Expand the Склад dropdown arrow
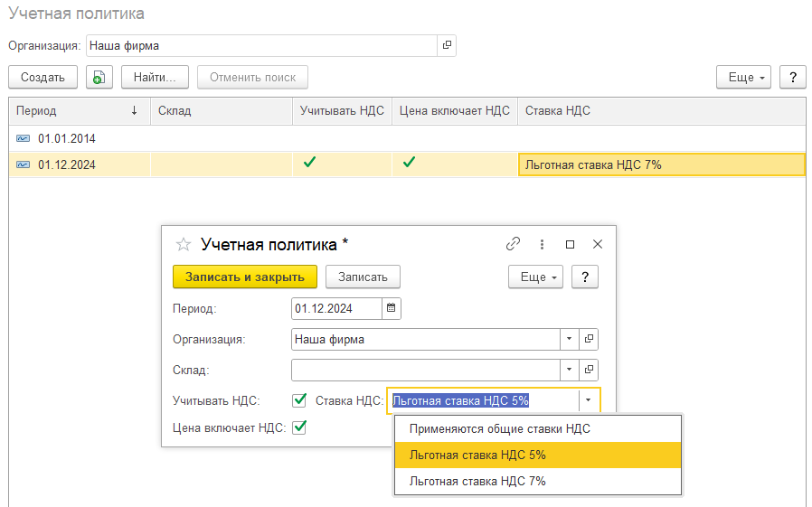This screenshot has width=812, height=507. [570, 370]
